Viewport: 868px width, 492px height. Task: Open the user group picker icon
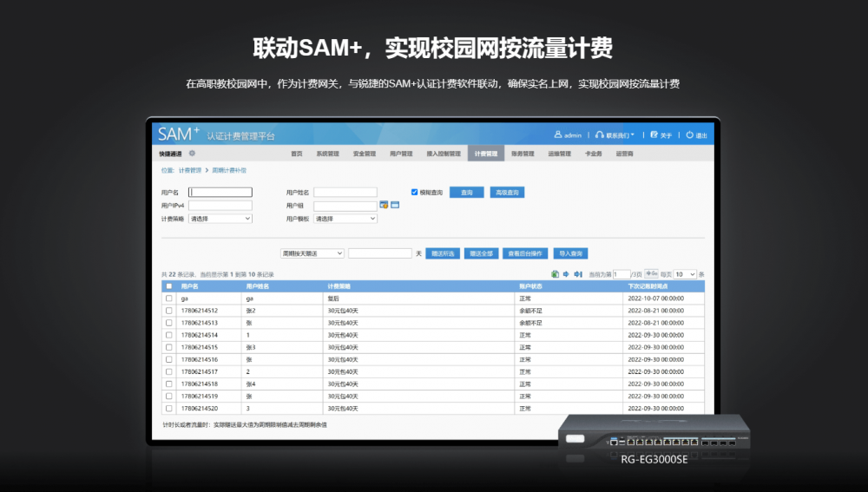[384, 205]
